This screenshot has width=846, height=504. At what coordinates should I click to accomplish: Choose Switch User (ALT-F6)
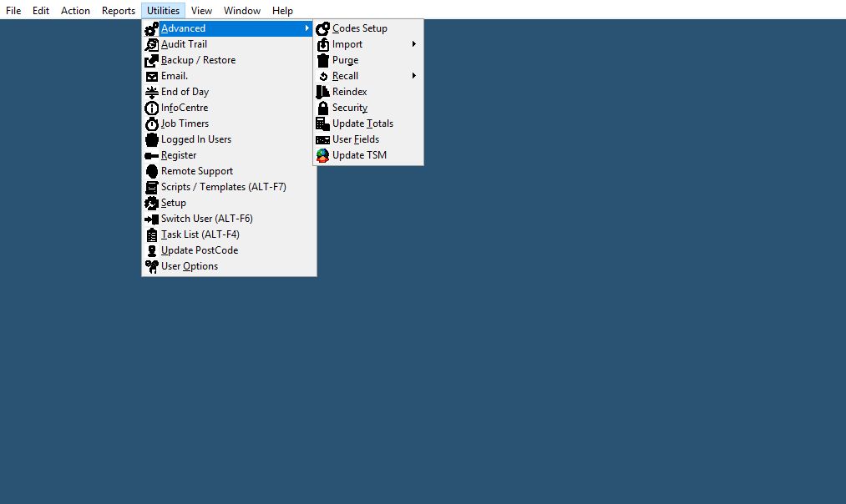click(206, 219)
